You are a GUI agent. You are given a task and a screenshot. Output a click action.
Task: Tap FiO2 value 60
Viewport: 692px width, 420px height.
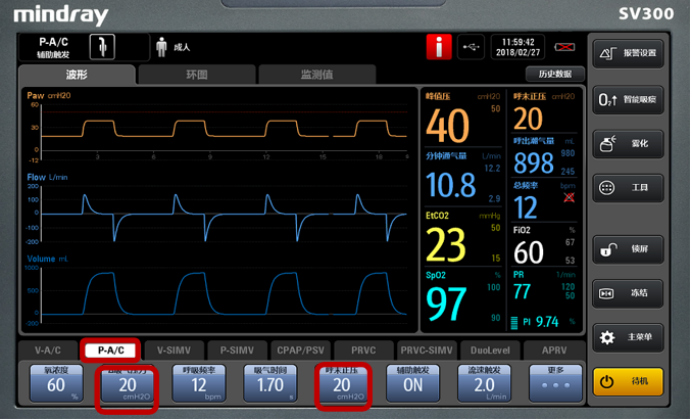(528, 252)
